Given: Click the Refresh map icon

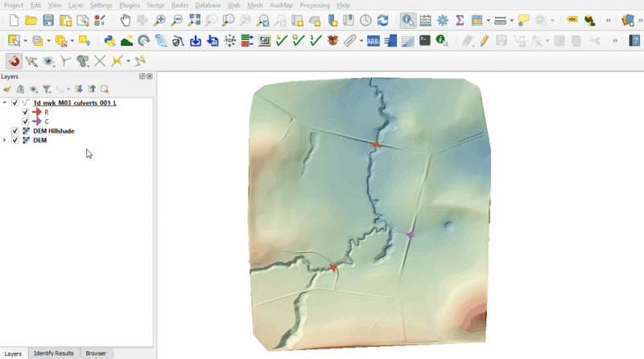Looking at the screenshot, I should [x=383, y=20].
